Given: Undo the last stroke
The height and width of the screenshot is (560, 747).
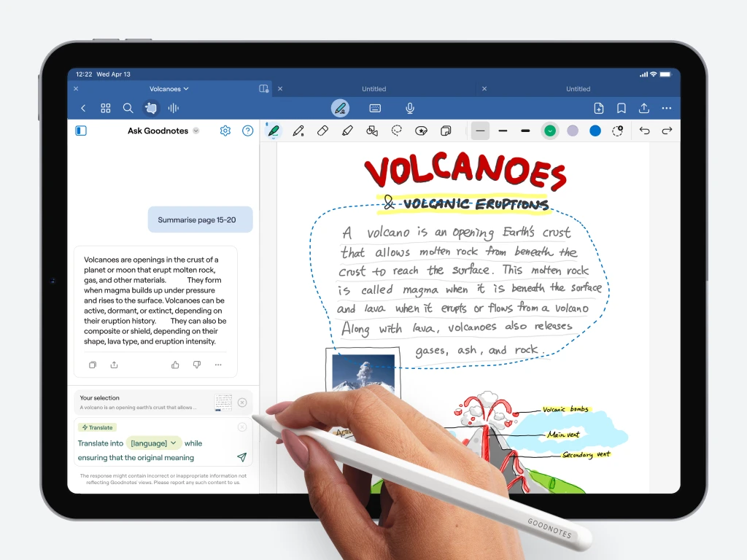Looking at the screenshot, I should point(645,131).
